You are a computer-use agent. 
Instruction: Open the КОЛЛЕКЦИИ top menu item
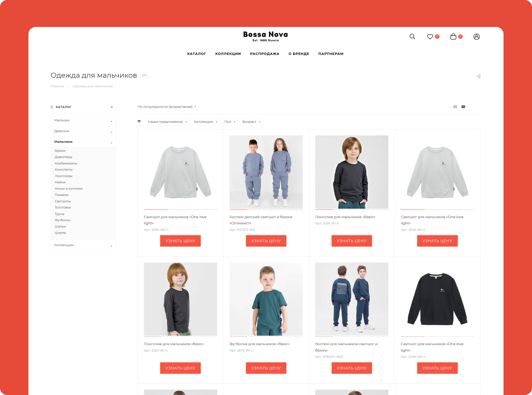(x=228, y=54)
